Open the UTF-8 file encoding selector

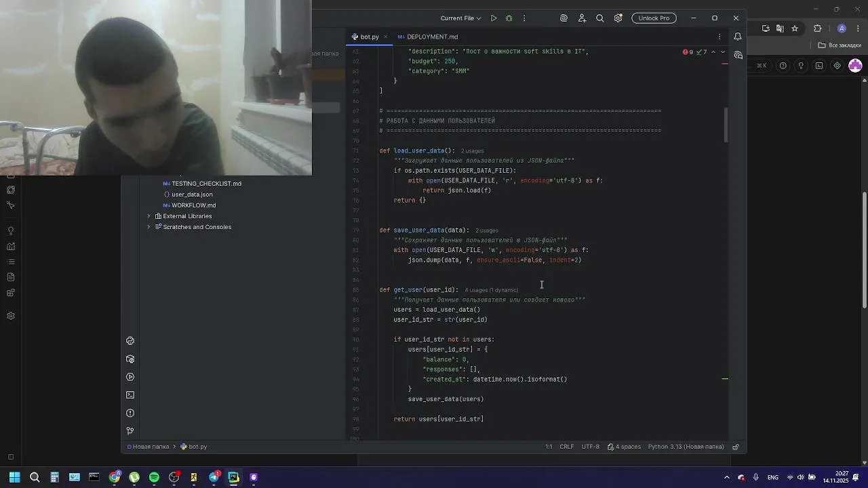tap(590, 447)
